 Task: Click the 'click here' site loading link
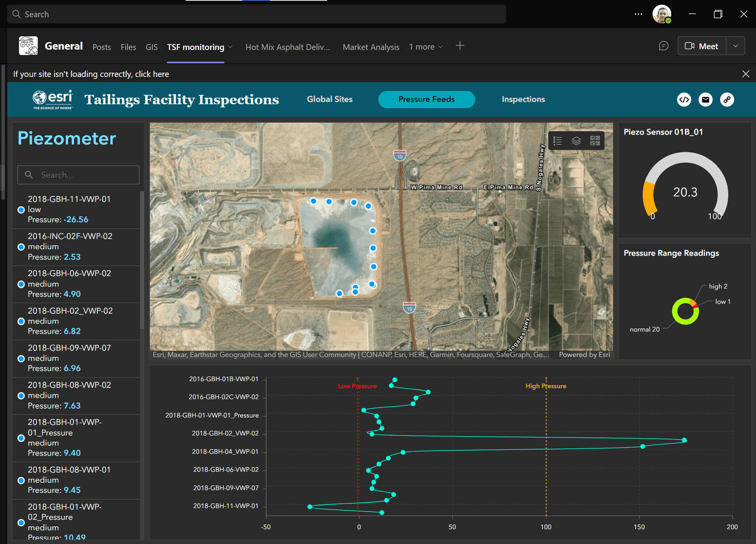[152, 74]
